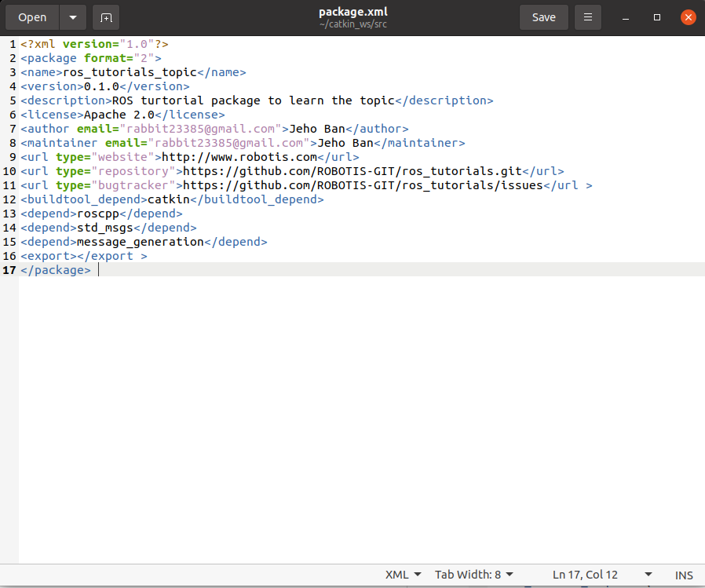This screenshot has height=588, width=705.
Task: Create a new document tab icon
Action: coord(106,17)
